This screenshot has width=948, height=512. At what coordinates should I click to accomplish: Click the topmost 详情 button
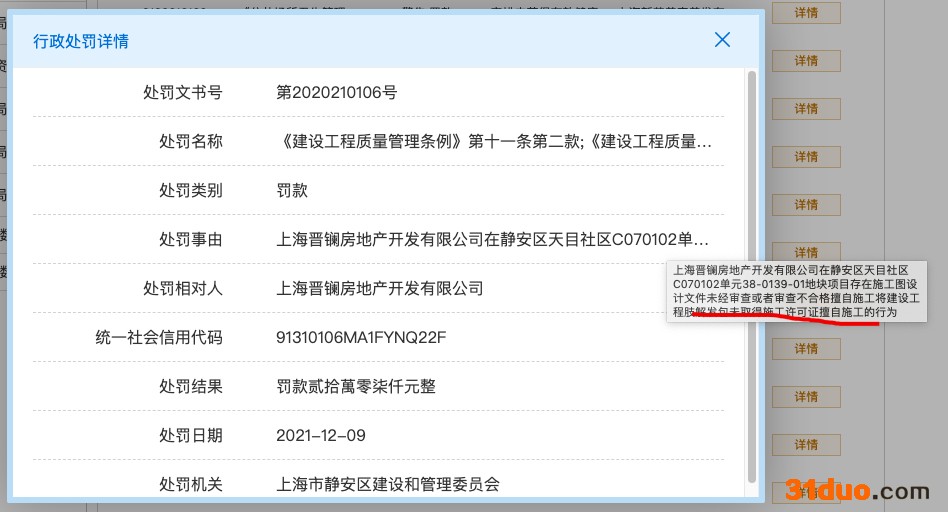[806, 13]
